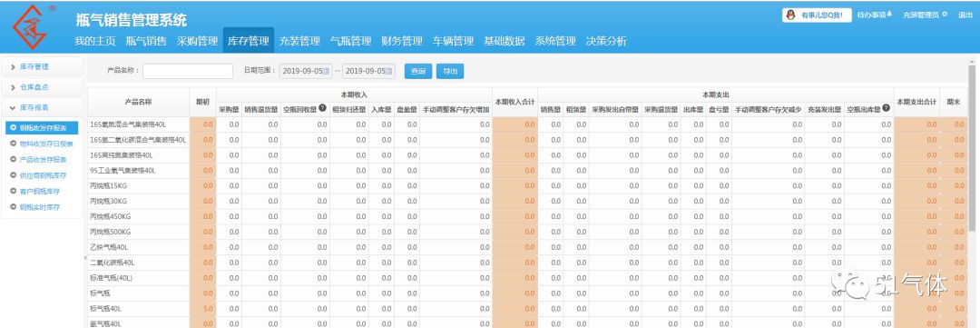Collapse sidebar using the small arrow handle
Image resolution: width=980 pixels, height=328 pixels.
coord(84,258)
